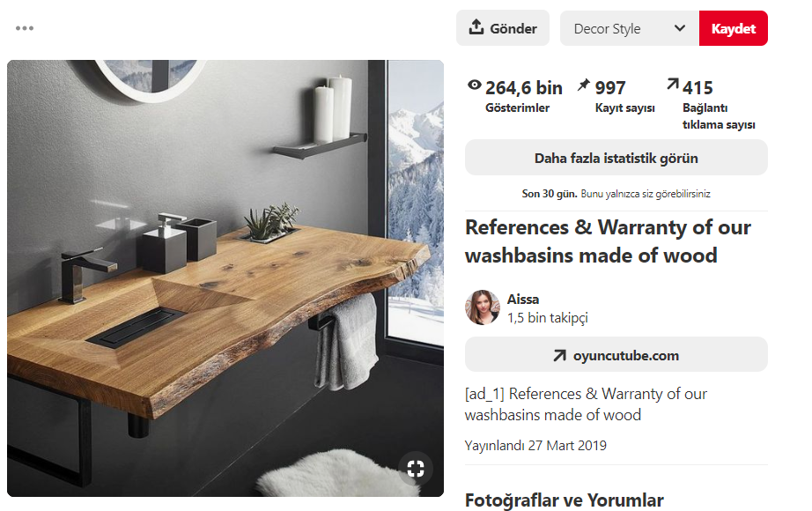Screen dimensions: 812x511
Task: Click the upload arrow icon on Gönder
Action: pos(476,27)
